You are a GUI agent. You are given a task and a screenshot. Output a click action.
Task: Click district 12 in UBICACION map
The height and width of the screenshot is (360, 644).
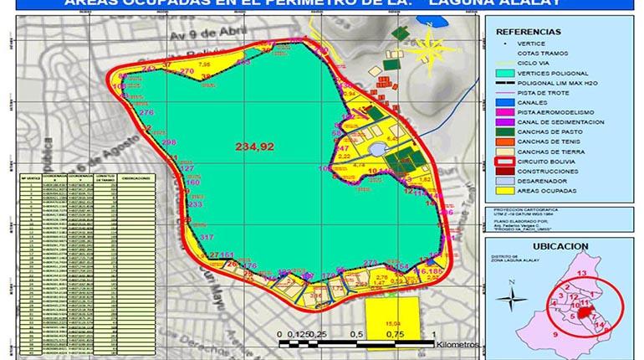574,297
